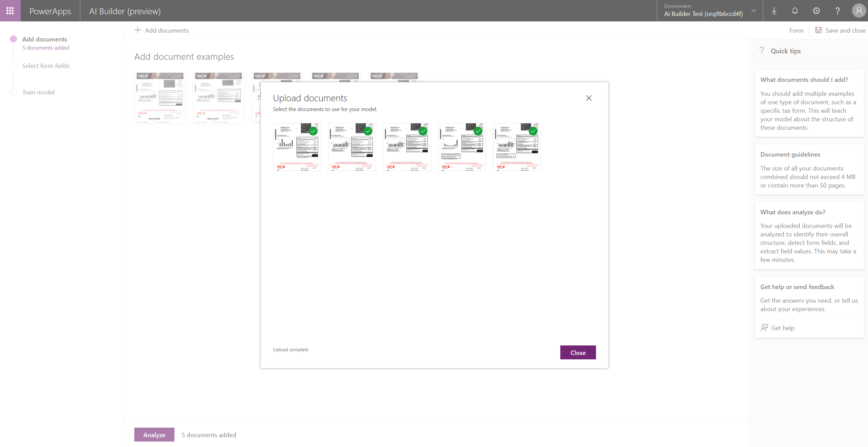Close the Upload documents dialog with X
This screenshot has height=447, width=868.
pos(589,98)
